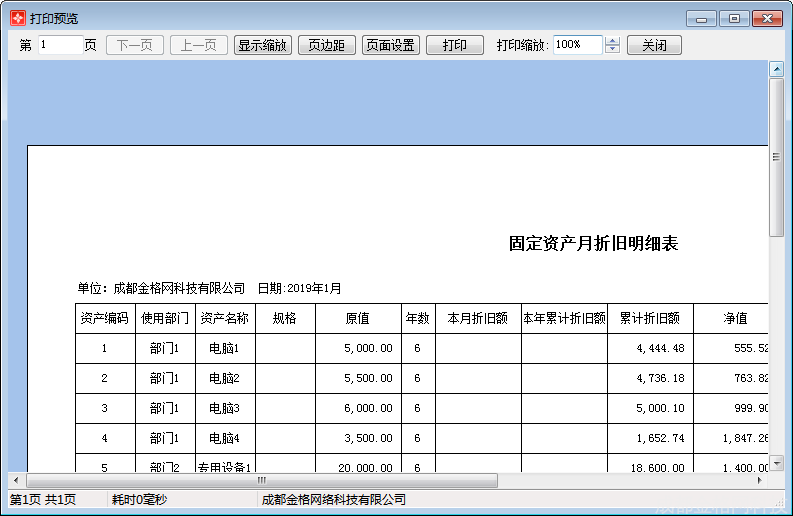
Task: Click the 打印缩放 100% field
Action: click(576, 45)
